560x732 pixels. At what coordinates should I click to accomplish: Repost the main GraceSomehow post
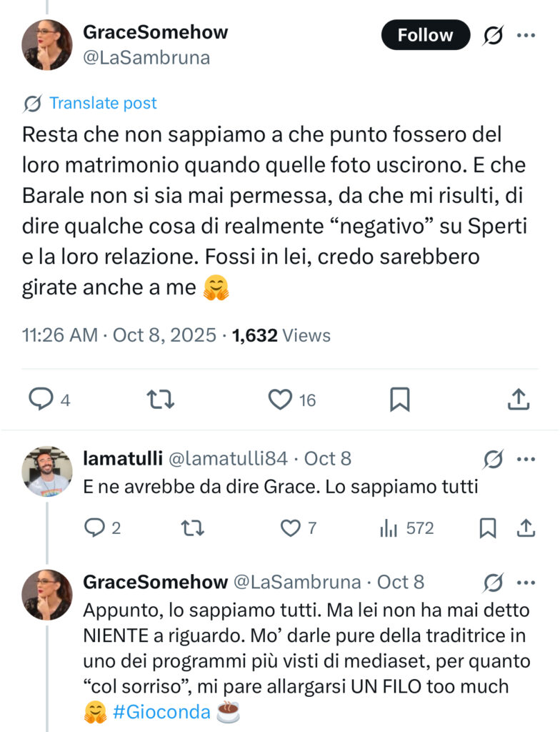(x=159, y=400)
